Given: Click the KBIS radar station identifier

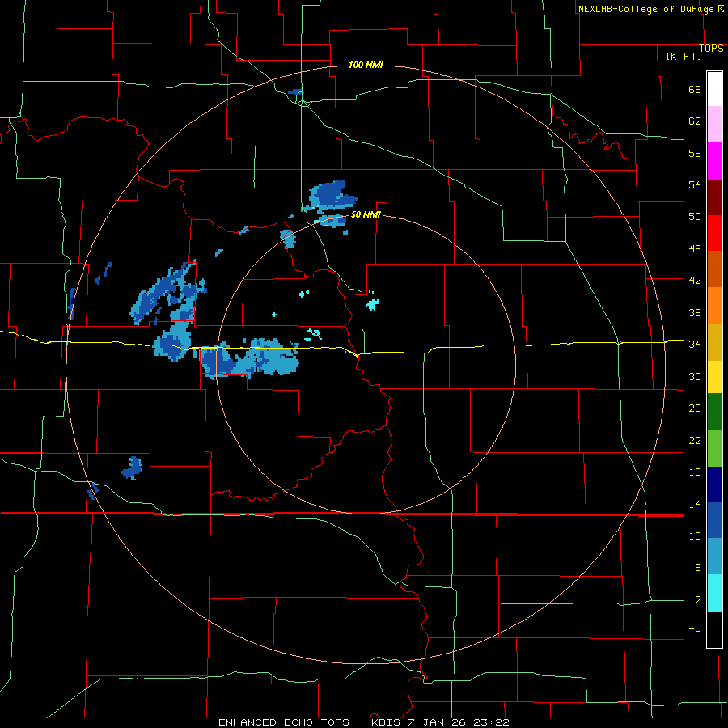Looking at the screenshot, I should point(388,722).
